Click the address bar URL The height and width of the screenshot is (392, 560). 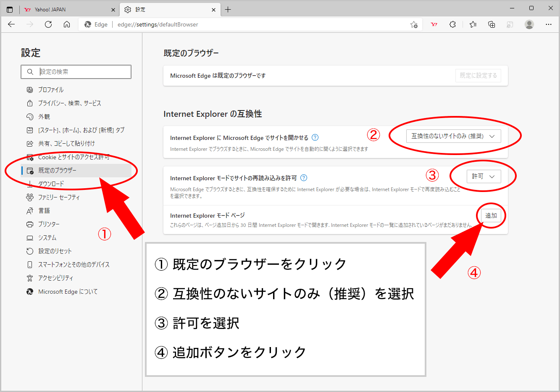point(158,24)
